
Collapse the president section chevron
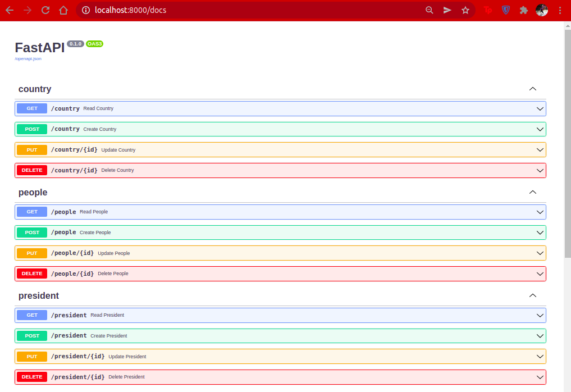[x=533, y=295]
